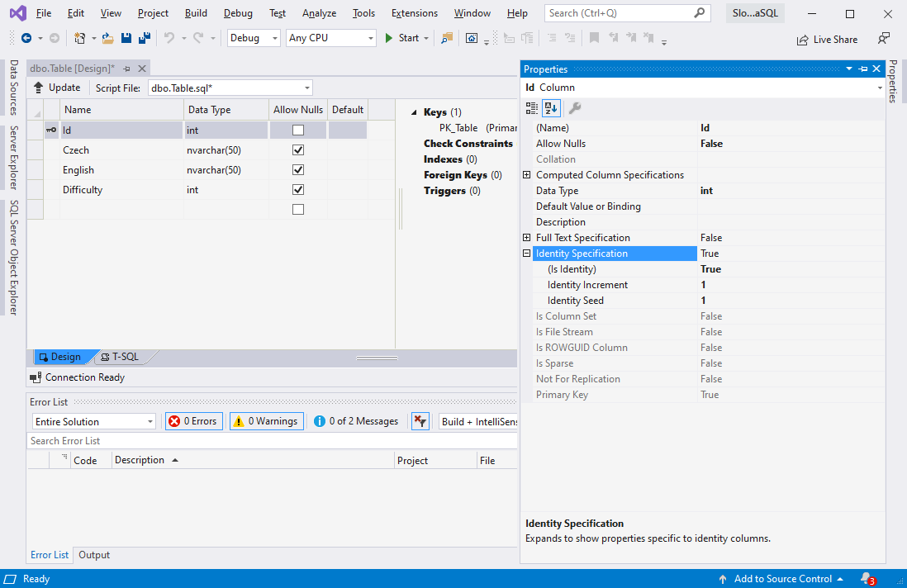907x588 pixels.
Task: Close the dbo.Table [Design] tab
Action: pyautogui.click(x=142, y=69)
